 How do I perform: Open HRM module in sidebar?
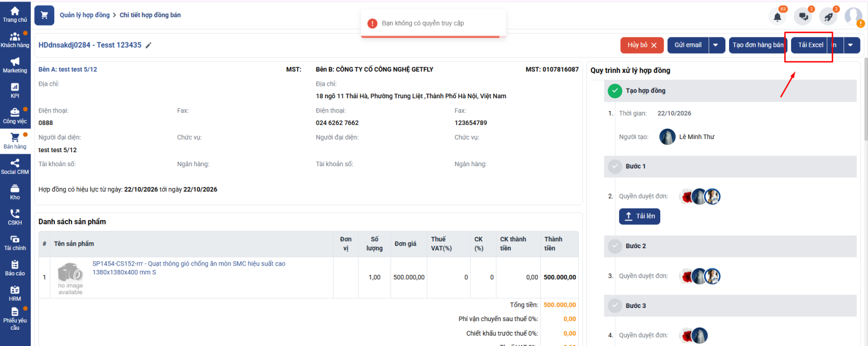coord(15,293)
